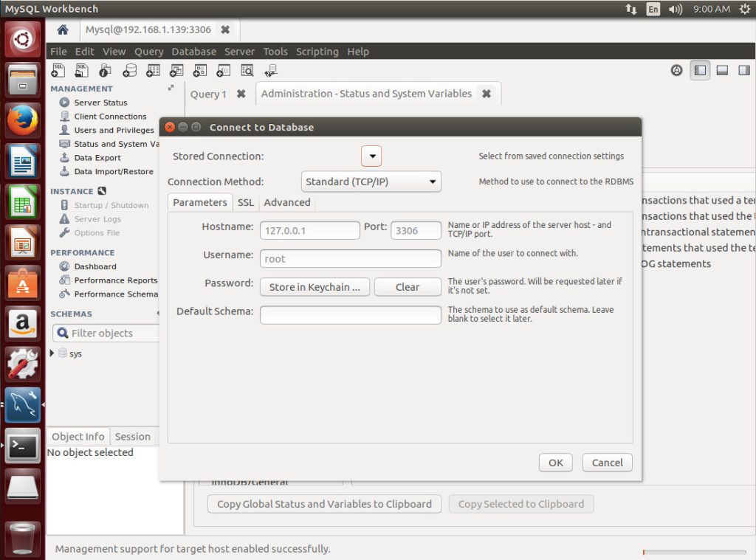
Task: Open the Workbench home tab icon
Action: coord(63,30)
